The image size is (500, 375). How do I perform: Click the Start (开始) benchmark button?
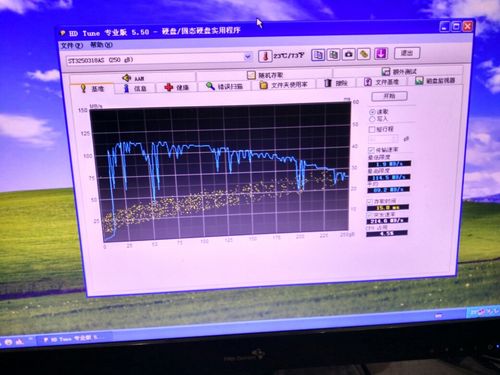point(389,96)
